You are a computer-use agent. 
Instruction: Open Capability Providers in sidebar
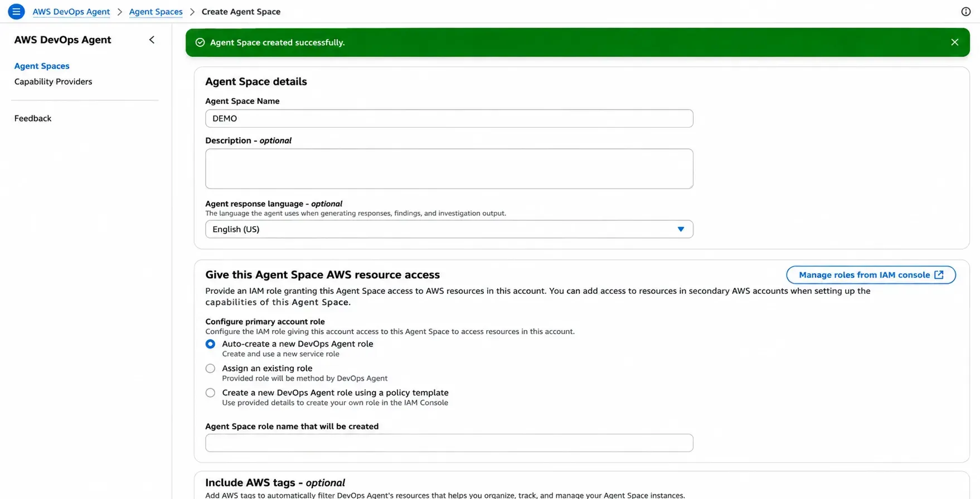(53, 81)
